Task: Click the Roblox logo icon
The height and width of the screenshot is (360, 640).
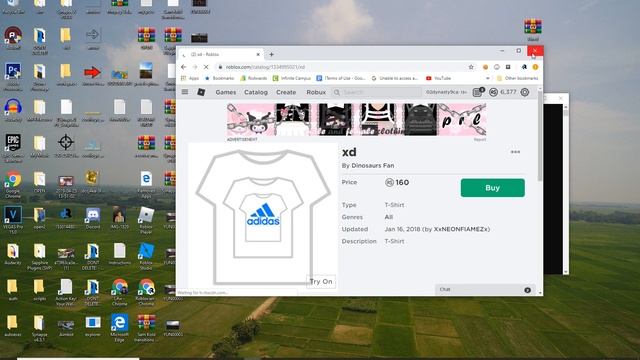Action: [x=201, y=92]
